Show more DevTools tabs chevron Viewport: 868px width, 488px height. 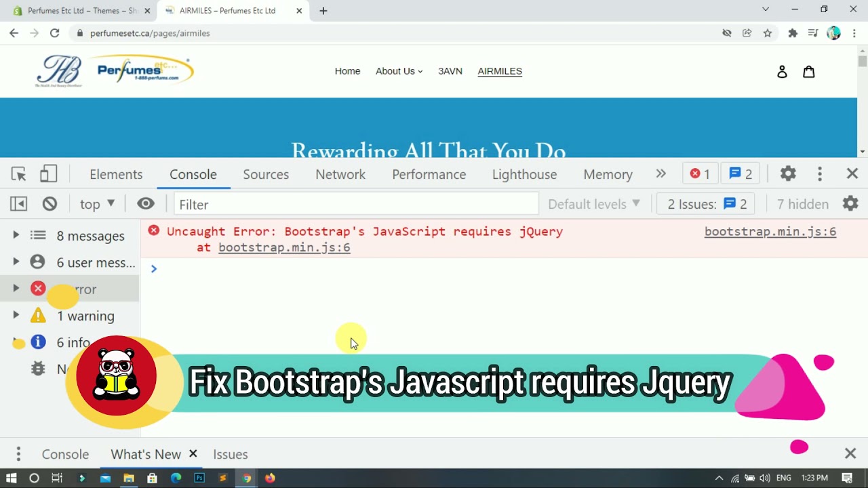(x=661, y=174)
